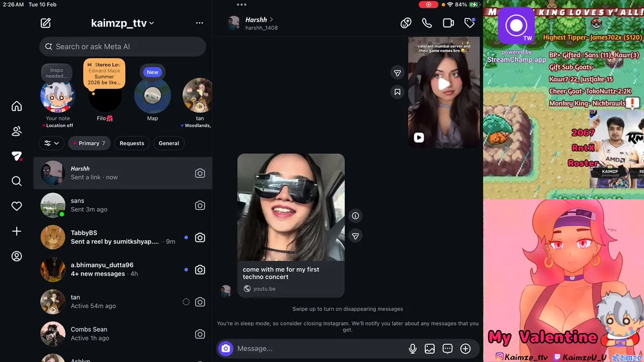Image resolution: width=644 pixels, height=362 pixels.
Task: Tap camera icon next to Combs Sean chat
Action: [200, 334]
